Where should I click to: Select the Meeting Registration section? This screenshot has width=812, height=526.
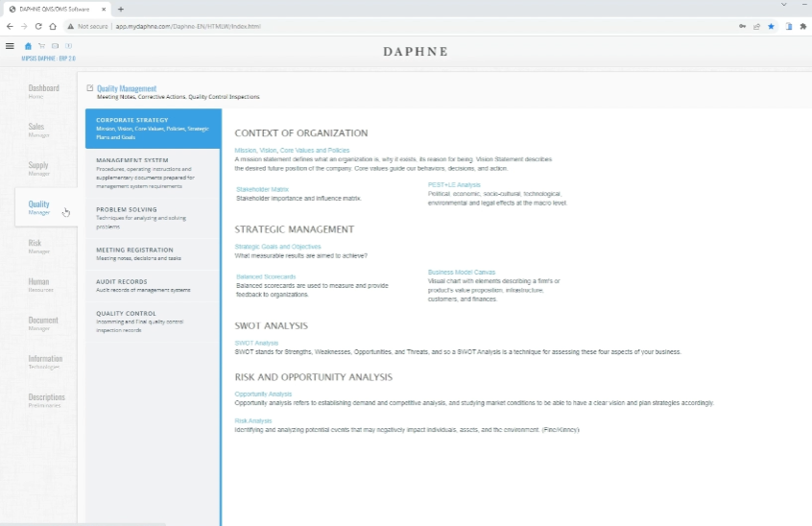point(154,253)
